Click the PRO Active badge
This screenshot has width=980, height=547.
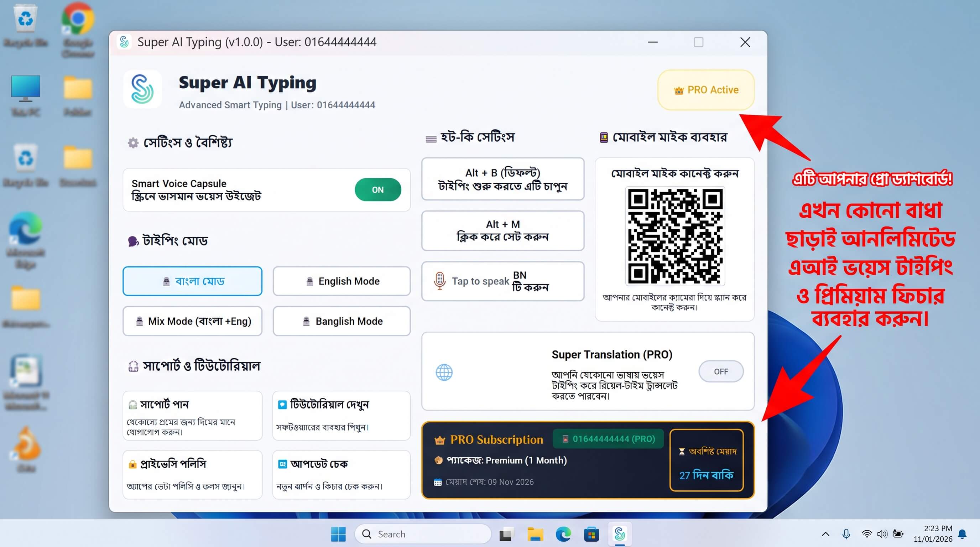pos(706,90)
